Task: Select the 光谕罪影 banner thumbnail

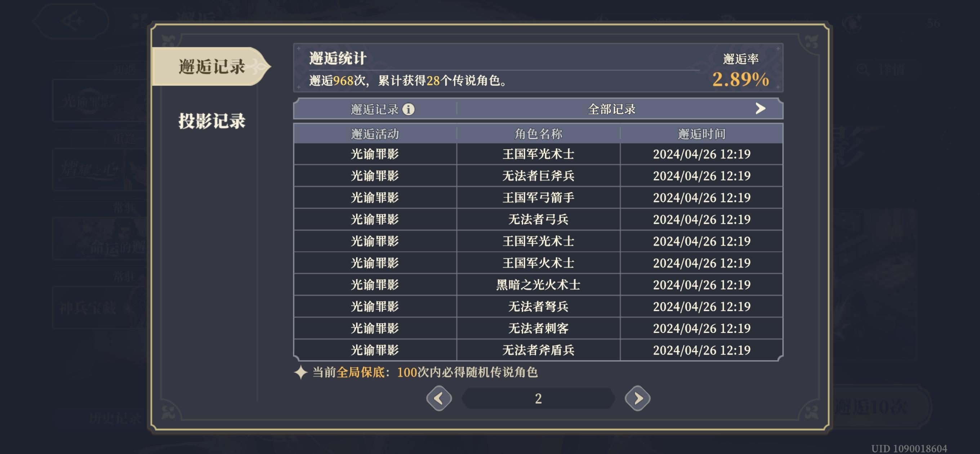Action: click(99, 101)
